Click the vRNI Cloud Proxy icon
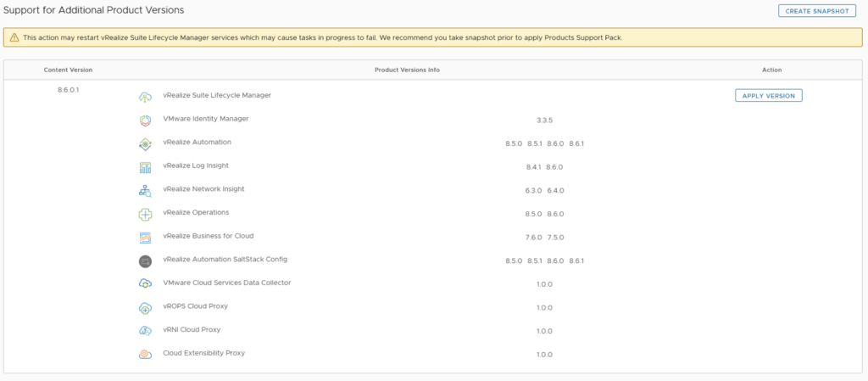The height and width of the screenshot is (381, 868). (x=145, y=331)
